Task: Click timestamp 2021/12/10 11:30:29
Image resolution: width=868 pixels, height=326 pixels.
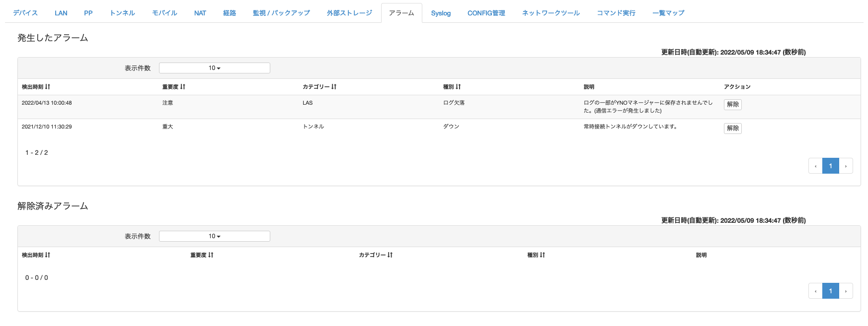Action: 47,127
